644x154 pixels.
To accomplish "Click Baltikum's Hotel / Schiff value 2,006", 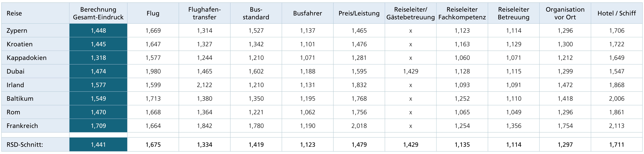I will pyautogui.click(x=616, y=98).
